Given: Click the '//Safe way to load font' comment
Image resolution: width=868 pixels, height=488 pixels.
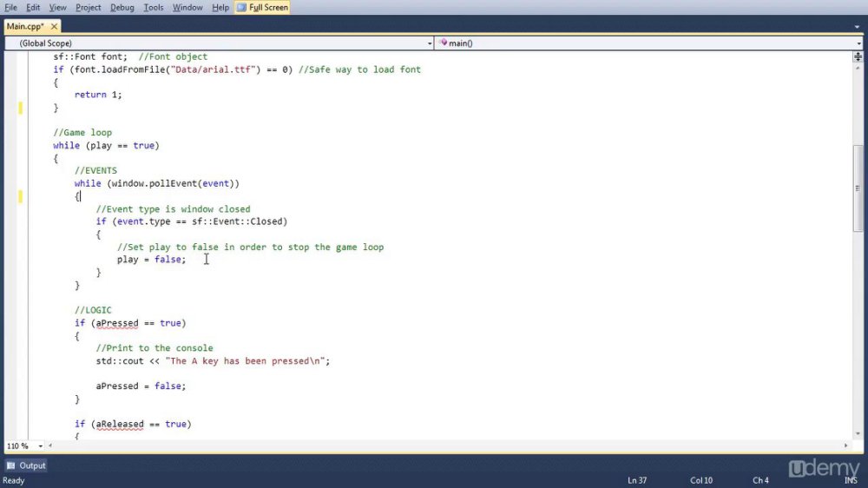Looking at the screenshot, I should [359, 69].
